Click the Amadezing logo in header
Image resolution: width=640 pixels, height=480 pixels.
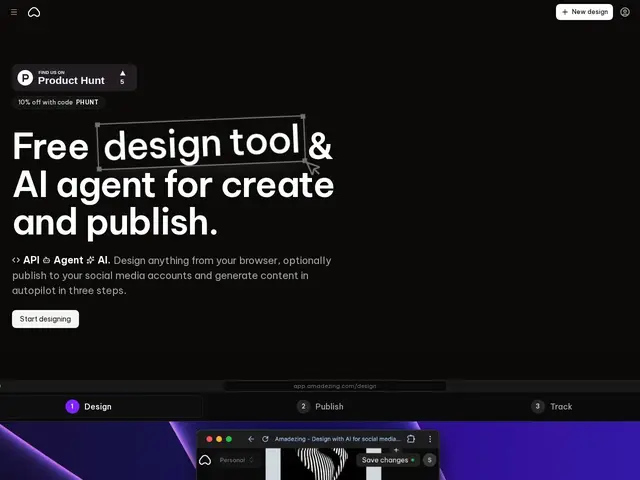(34, 12)
